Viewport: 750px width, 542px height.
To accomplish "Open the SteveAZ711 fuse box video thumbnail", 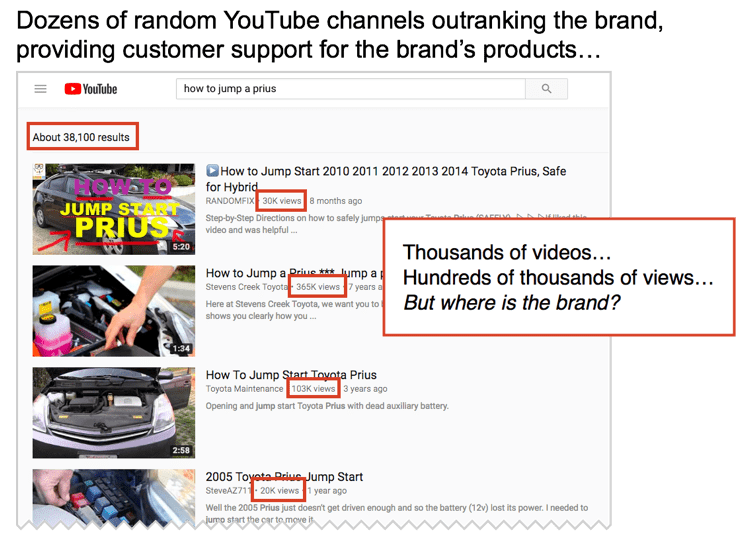I will point(114,498).
